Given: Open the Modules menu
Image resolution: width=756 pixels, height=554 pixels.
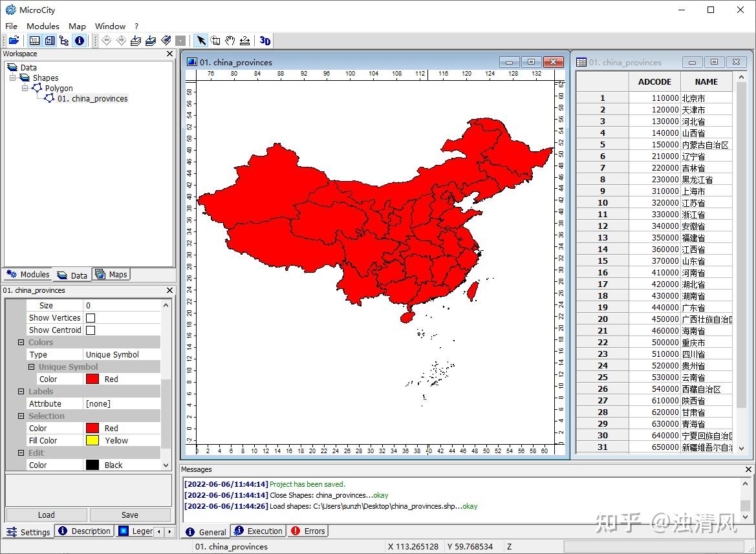Looking at the screenshot, I should point(43,26).
